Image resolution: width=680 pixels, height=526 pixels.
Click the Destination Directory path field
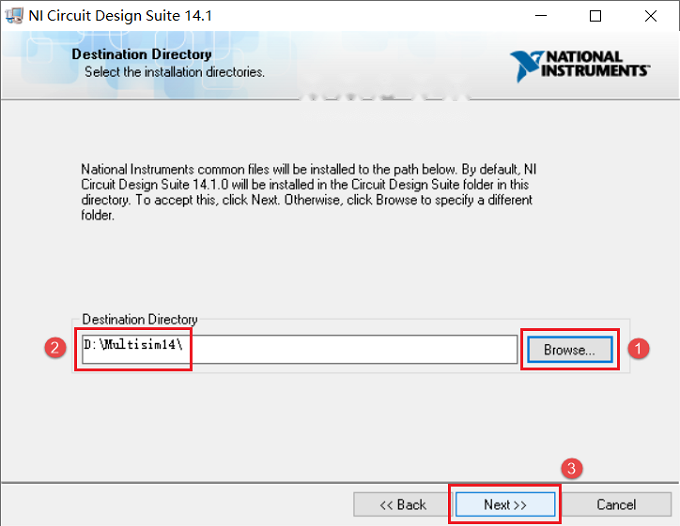[300, 349]
